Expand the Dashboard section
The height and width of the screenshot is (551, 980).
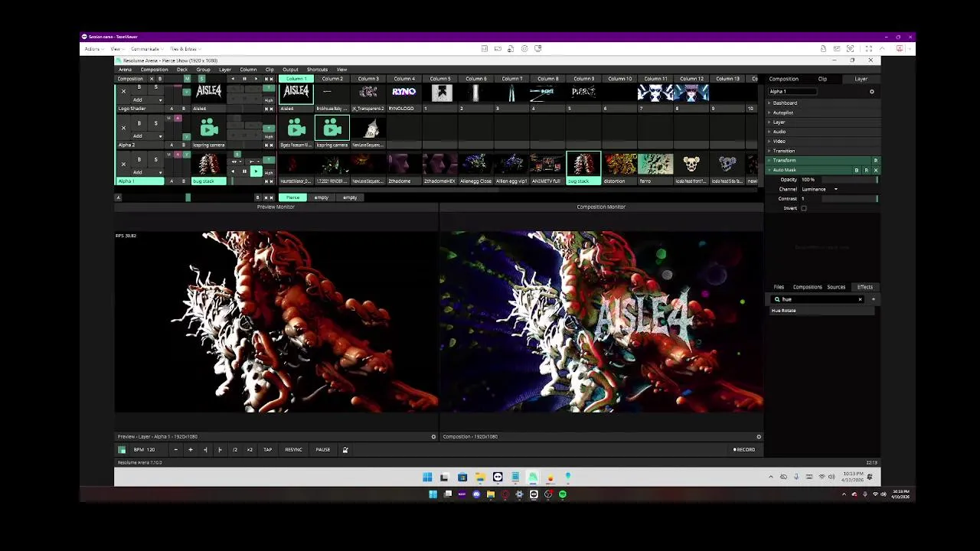823,103
